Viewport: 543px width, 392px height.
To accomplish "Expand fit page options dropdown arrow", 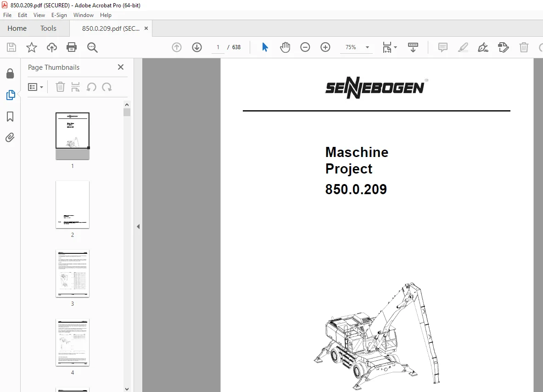I will coord(396,47).
